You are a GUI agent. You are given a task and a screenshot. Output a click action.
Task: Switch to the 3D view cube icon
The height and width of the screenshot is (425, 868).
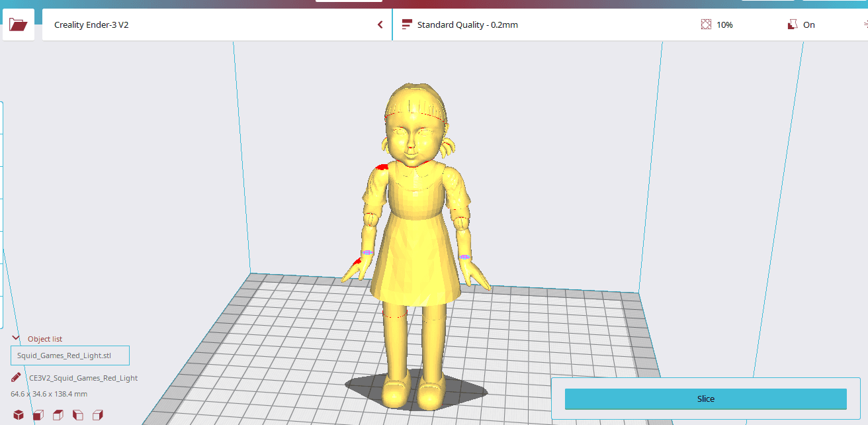(x=19, y=415)
